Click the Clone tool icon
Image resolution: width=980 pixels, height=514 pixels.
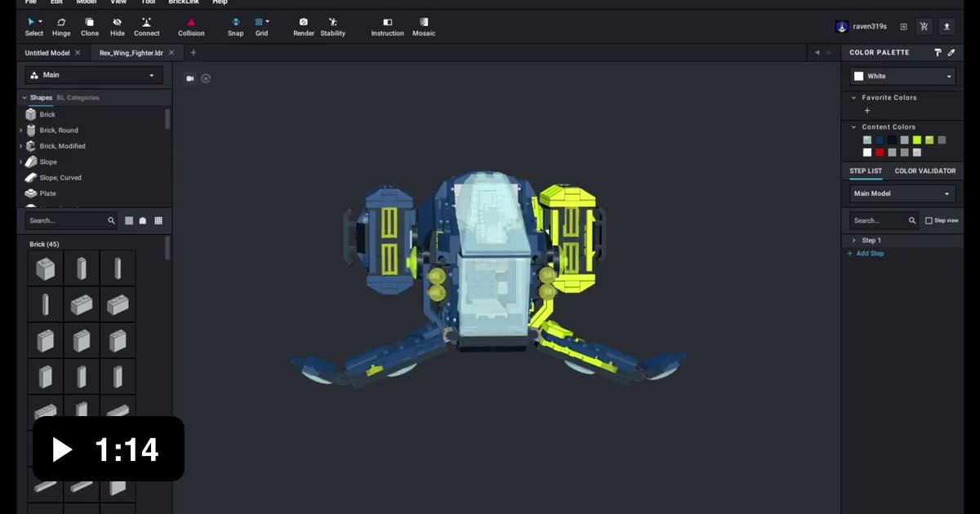coord(90,27)
